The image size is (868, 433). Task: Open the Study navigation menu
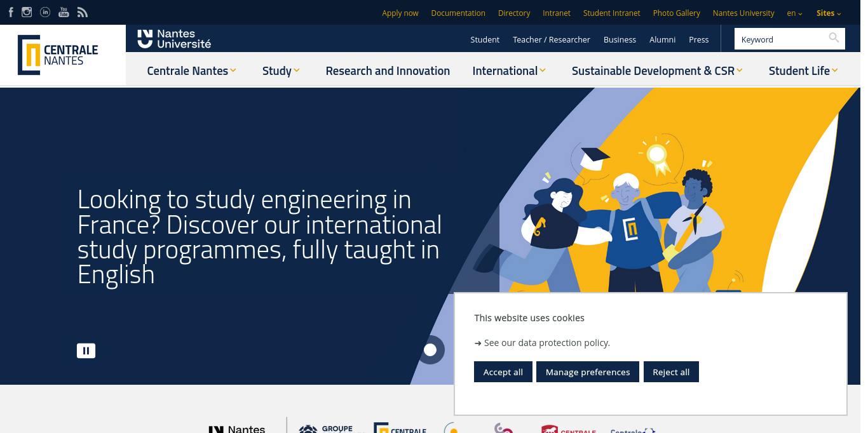coord(281,70)
